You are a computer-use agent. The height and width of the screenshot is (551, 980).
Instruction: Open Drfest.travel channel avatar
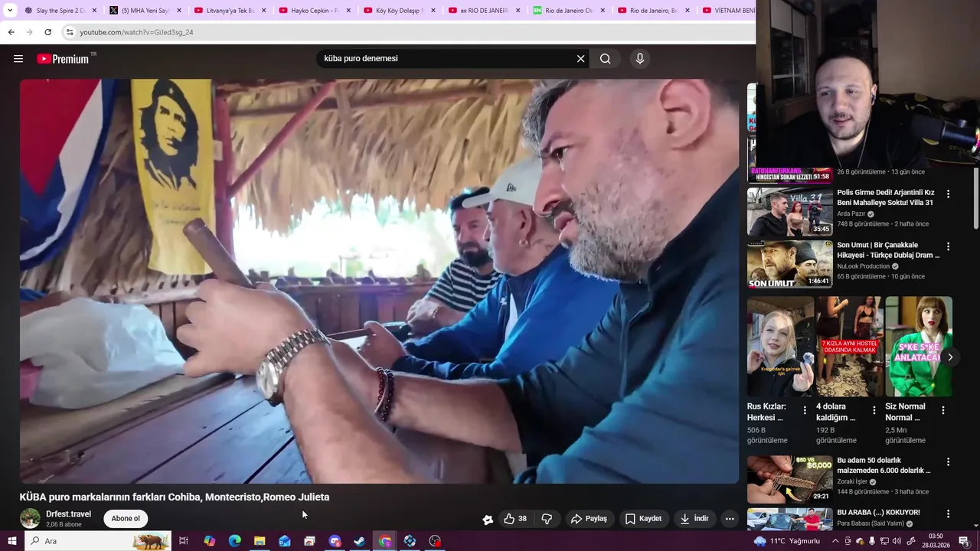(x=30, y=518)
